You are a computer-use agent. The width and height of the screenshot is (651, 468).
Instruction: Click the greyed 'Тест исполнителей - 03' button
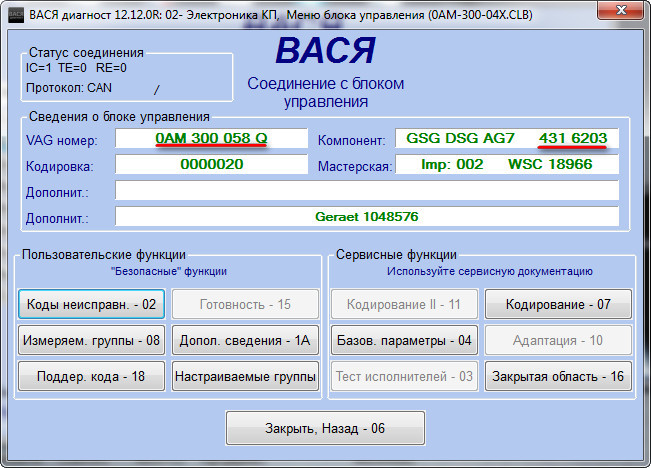click(x=404, y=376)
